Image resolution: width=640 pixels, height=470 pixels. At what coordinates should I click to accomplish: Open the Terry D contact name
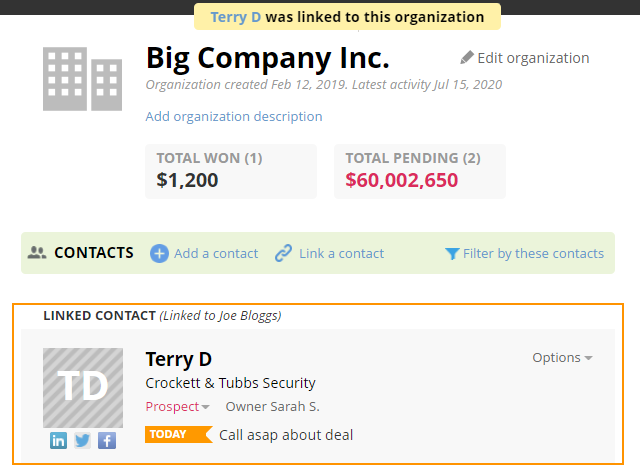[x=179, y=359]
